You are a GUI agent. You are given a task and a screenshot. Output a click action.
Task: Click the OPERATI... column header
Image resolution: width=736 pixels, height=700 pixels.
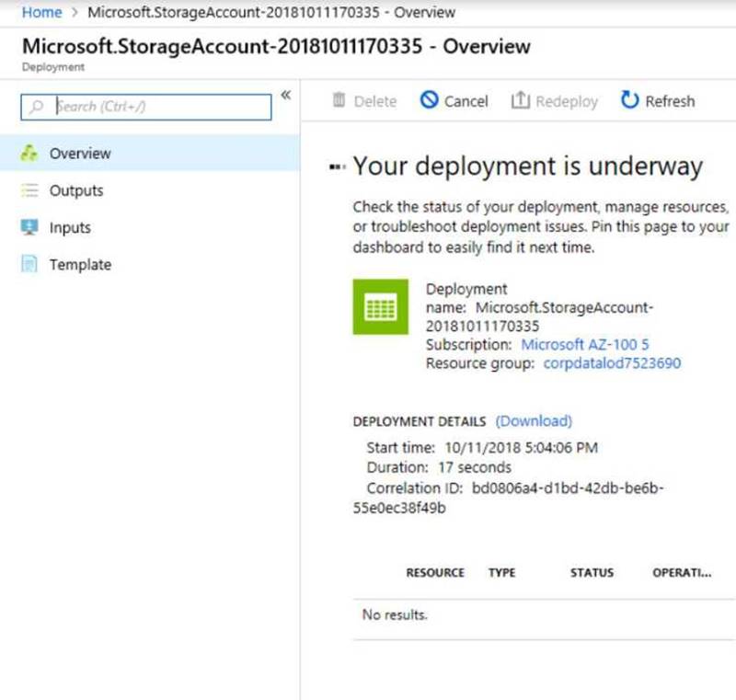pos(682,572)
